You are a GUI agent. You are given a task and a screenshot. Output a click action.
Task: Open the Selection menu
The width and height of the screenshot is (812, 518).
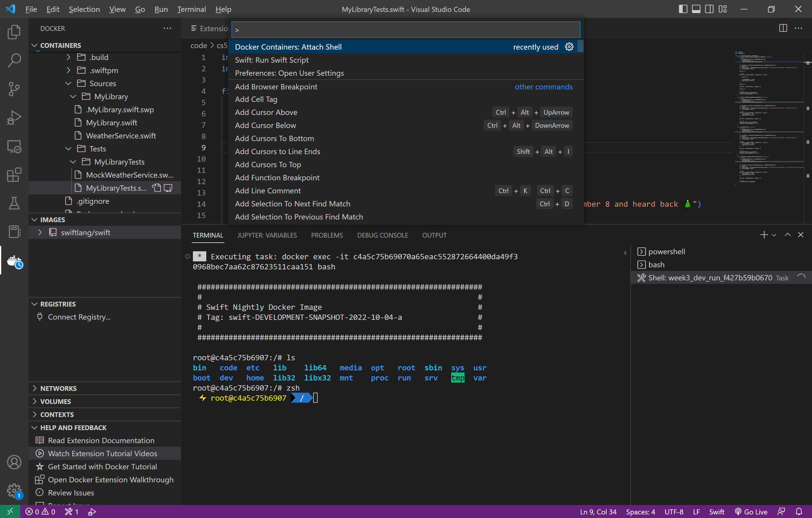84,9
